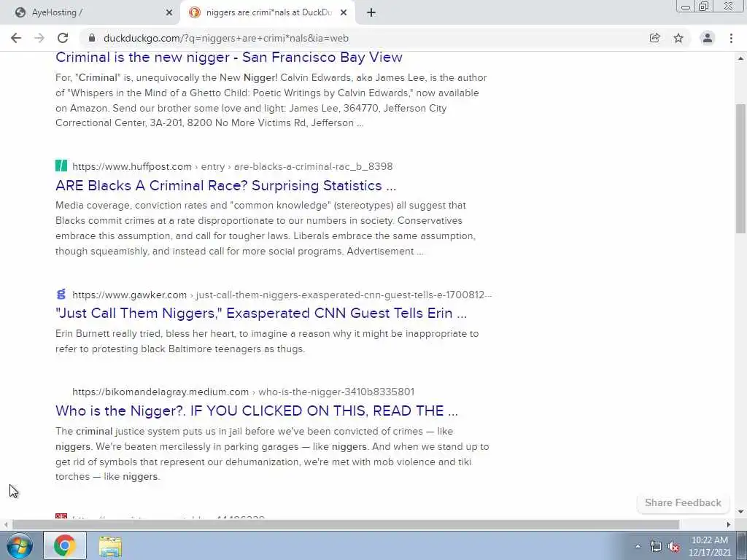Open the San Francisco Bay View result title
The image size is (747, 560).
[x=228, y=57]
